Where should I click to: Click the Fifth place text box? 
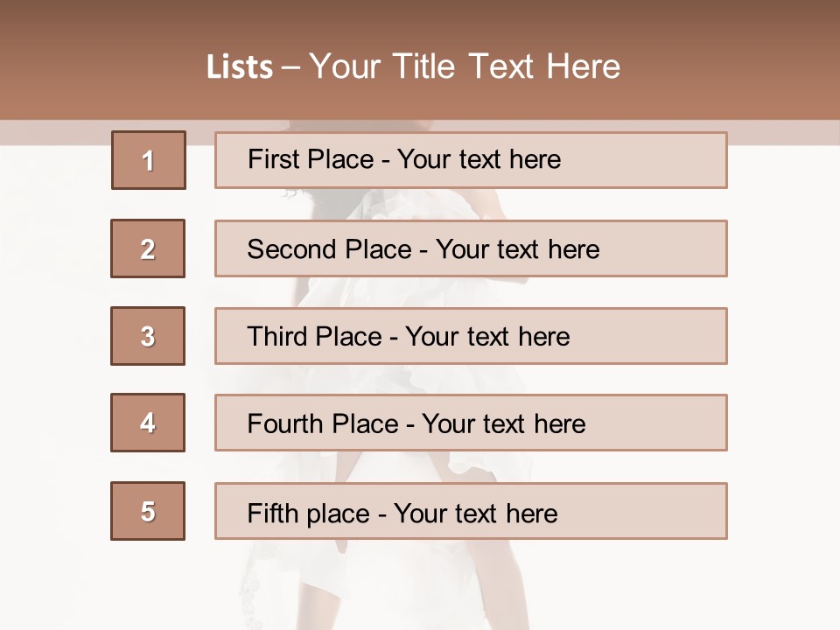tap(471, 511)
